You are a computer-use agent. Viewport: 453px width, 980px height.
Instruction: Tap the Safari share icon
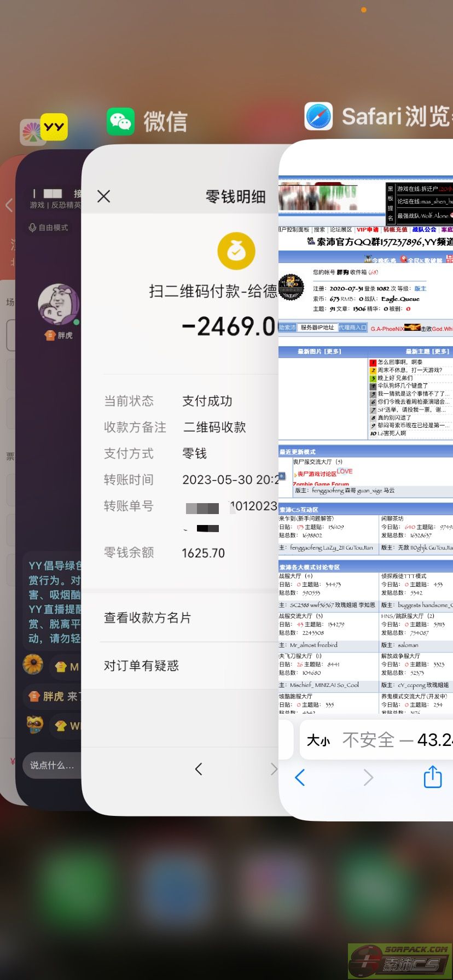[x=432, y=777]
